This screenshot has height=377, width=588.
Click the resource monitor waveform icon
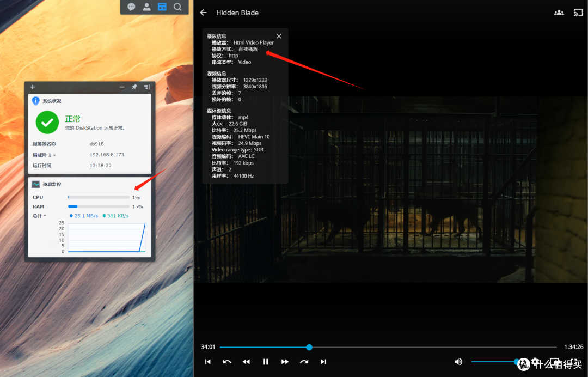36,184
